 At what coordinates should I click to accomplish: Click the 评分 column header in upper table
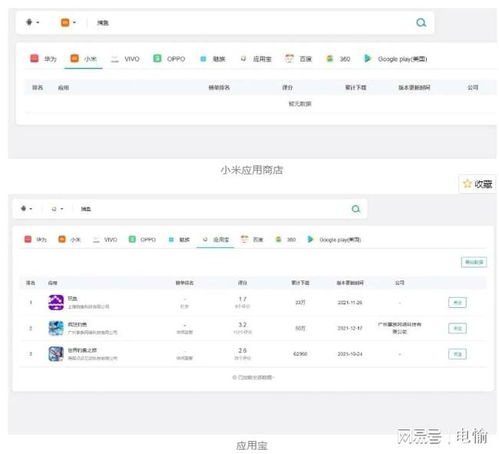coord(287,87)
